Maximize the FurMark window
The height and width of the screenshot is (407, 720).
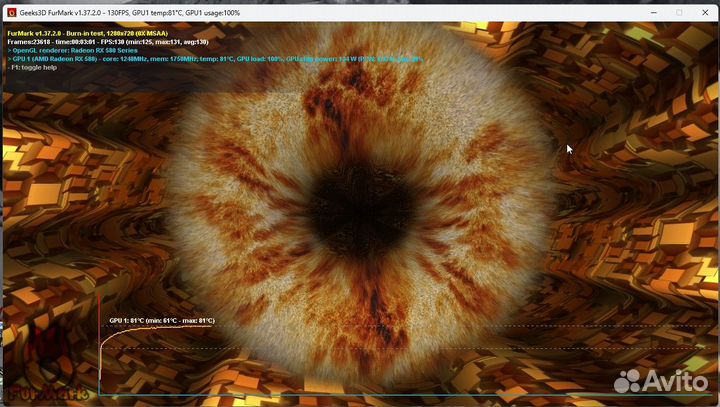point(679,12)
